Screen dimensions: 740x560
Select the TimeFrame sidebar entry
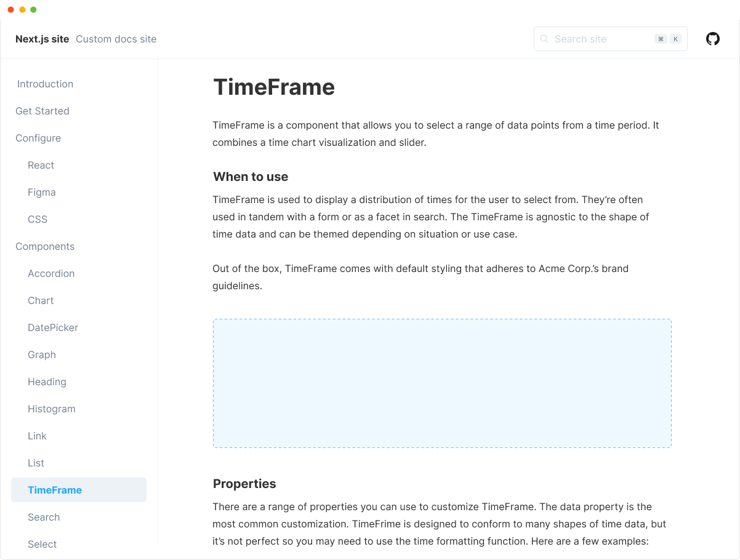pos(55,490)
